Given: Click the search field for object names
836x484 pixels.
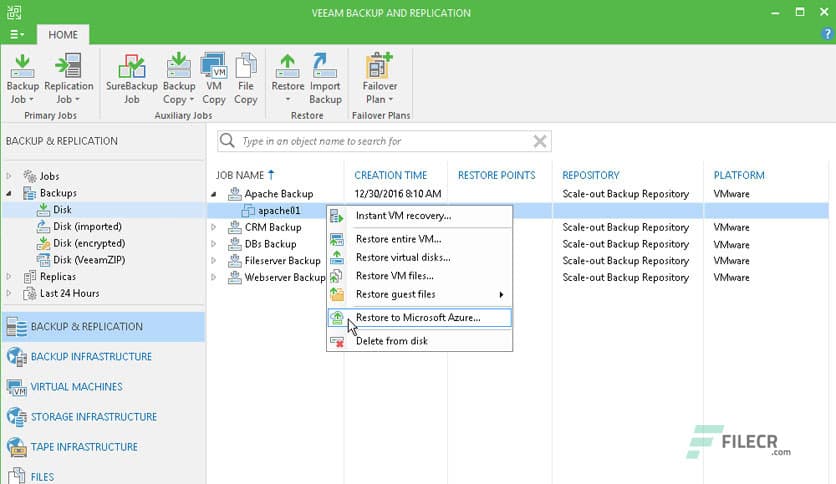Looking at the screenshot, I should [x=384, y=141].
